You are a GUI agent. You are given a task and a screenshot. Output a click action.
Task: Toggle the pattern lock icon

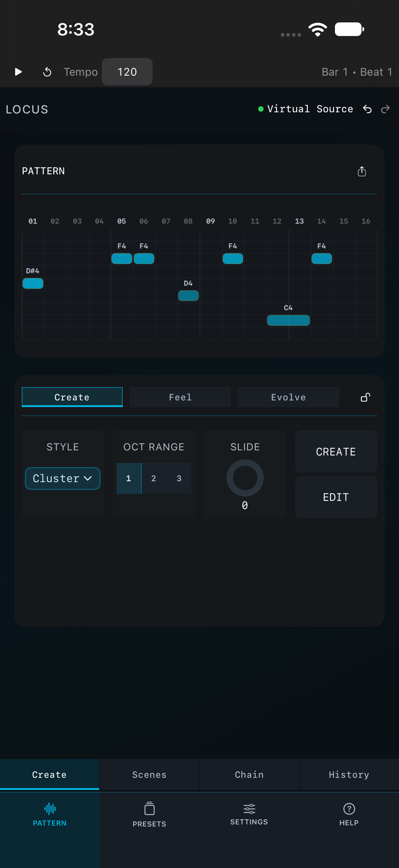click(x=365, y=397)
